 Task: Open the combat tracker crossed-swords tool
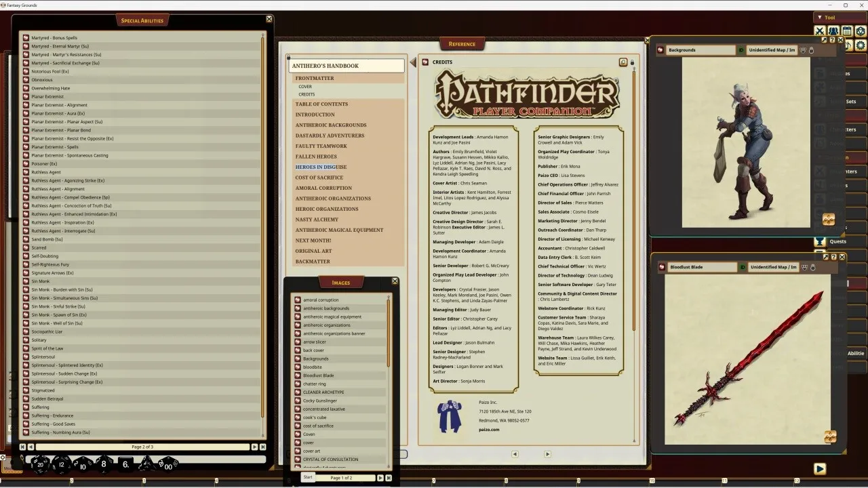point(820,31)
